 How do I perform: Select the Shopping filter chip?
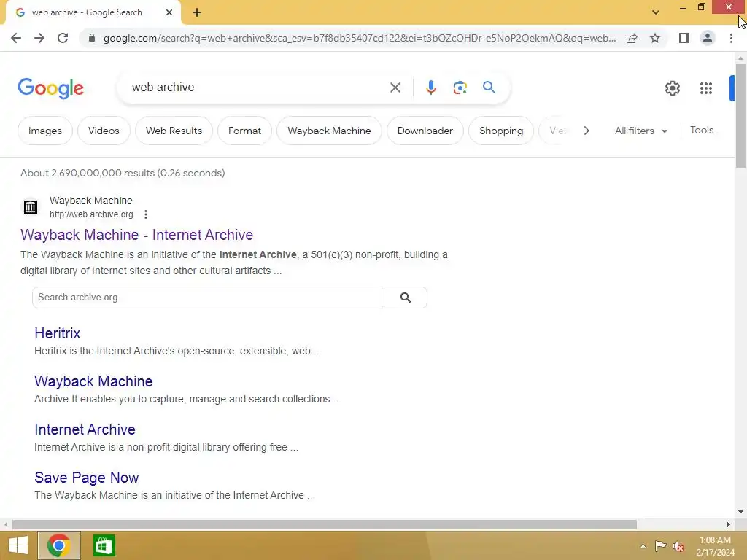pyautogui.click(x=501, y=131)
